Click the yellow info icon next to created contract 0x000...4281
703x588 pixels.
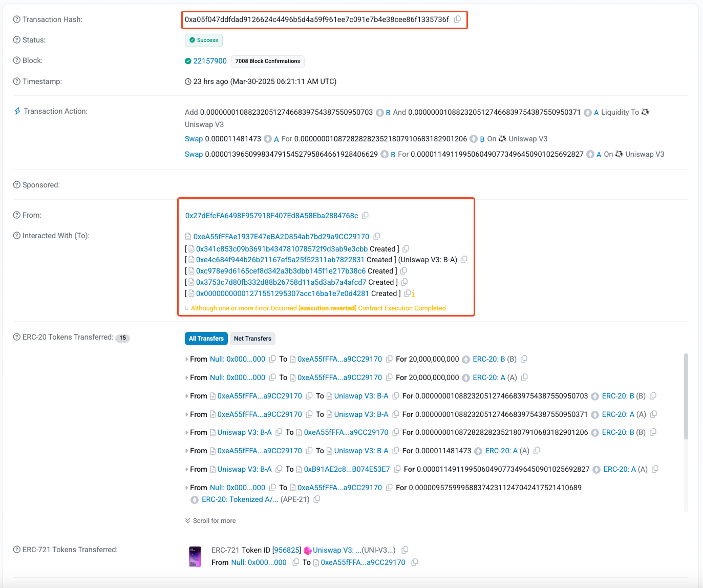tap(413, 293)
